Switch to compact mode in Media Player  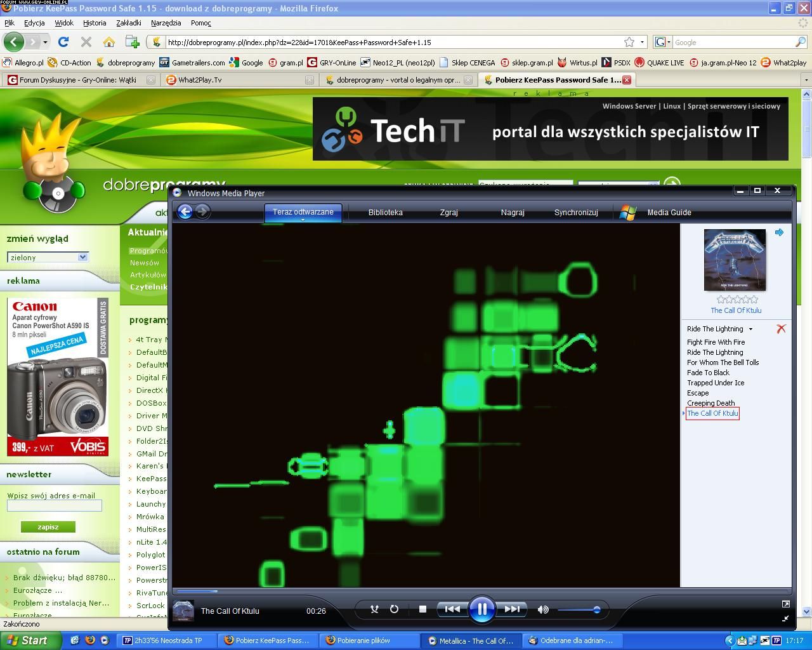pos(785,618)
